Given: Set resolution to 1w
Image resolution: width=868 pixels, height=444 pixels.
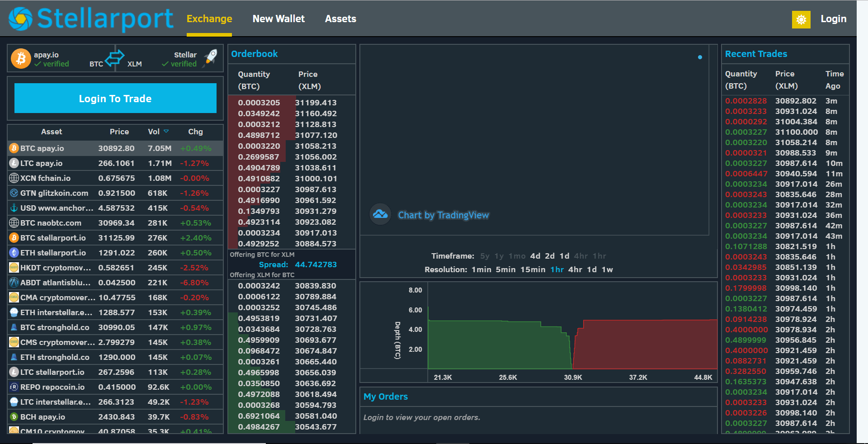Looking at the screenshot, I should coord(607,269).
